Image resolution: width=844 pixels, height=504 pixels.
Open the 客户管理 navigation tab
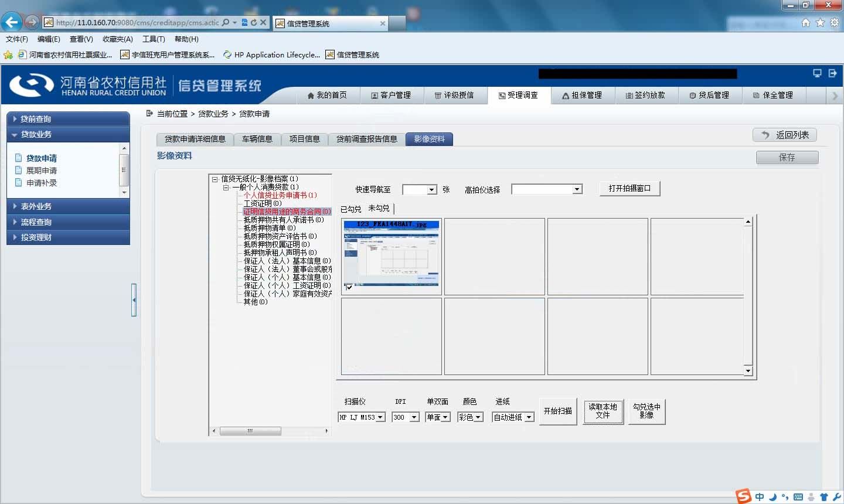(x=391, y=95)
